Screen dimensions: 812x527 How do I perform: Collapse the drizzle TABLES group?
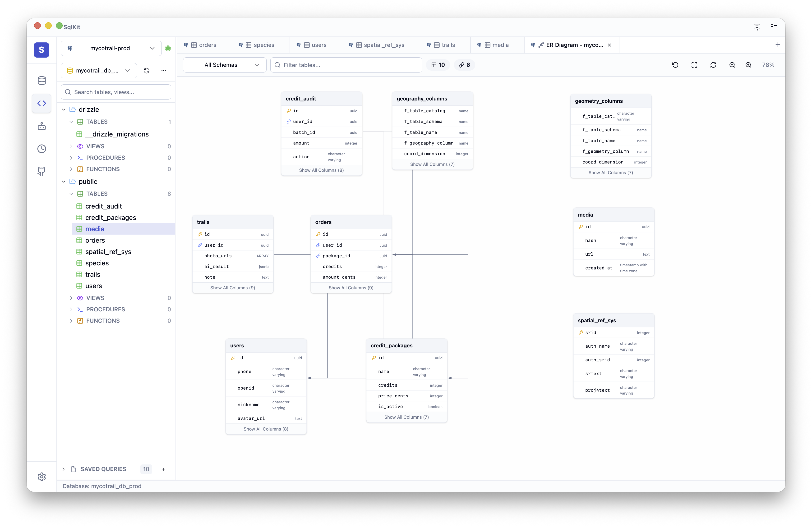pos(71,122)
